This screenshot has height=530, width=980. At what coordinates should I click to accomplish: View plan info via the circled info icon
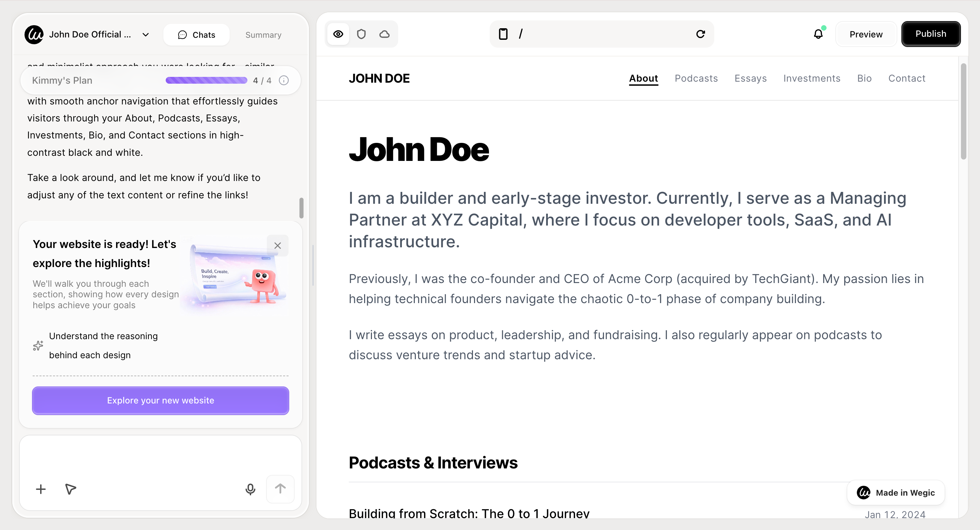click(x=284, y=80)
